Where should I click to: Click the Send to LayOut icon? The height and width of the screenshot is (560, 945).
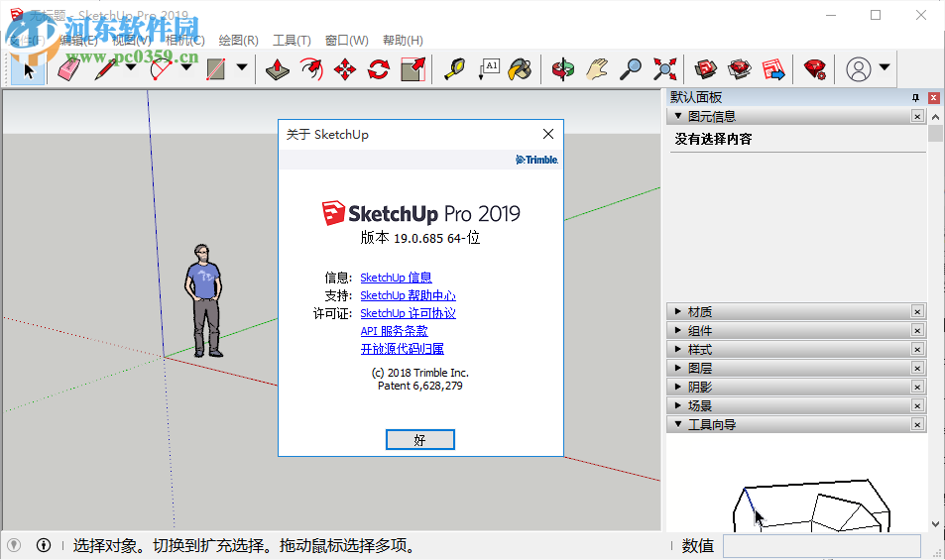[773, 69]
